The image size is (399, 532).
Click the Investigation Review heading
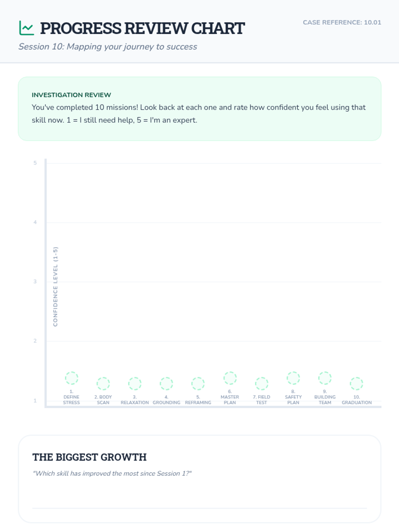pyautogui.click(x=71, y=95)
